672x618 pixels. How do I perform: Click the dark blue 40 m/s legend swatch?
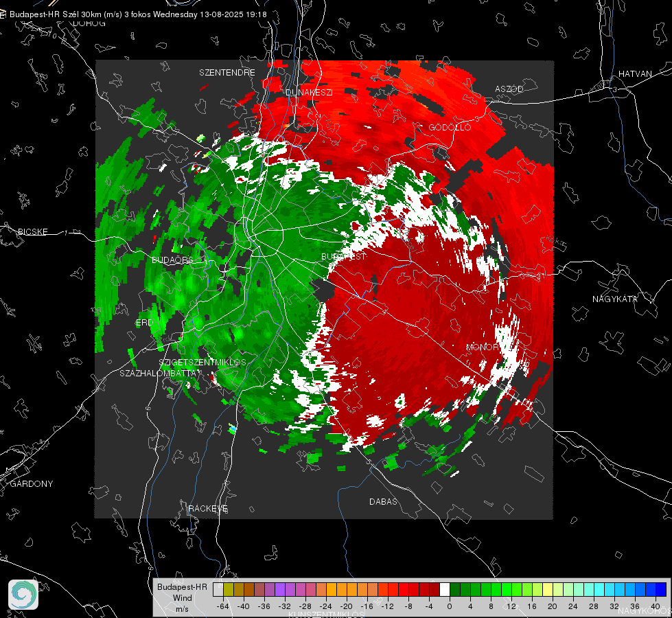click(661, 590)
